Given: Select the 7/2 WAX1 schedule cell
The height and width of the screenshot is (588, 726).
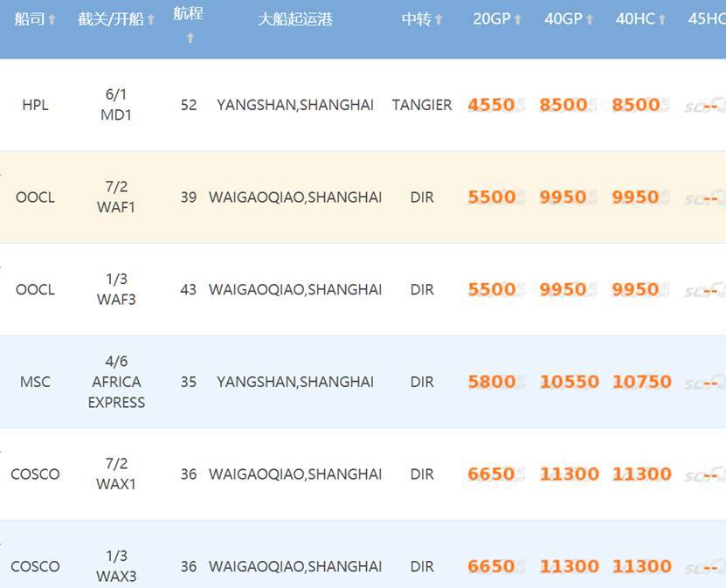Looking at the screenshot, I should pyautogui.click(x=116, y=474).
